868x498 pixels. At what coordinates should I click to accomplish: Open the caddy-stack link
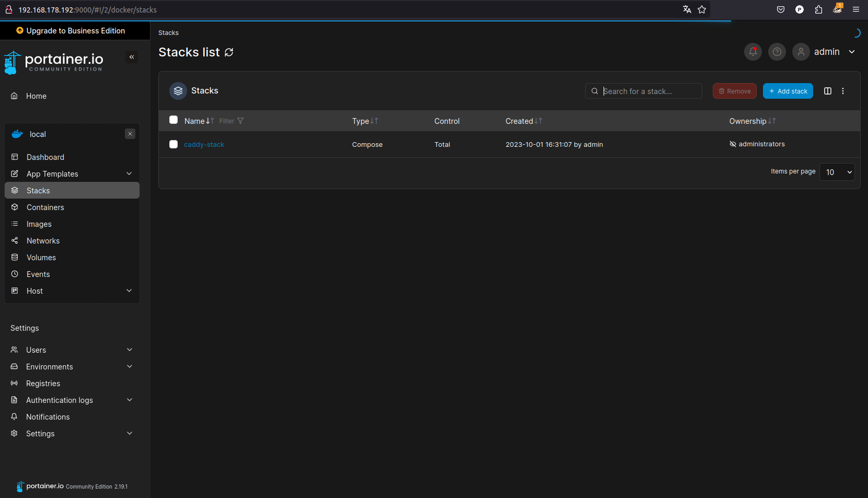point(204,145)
